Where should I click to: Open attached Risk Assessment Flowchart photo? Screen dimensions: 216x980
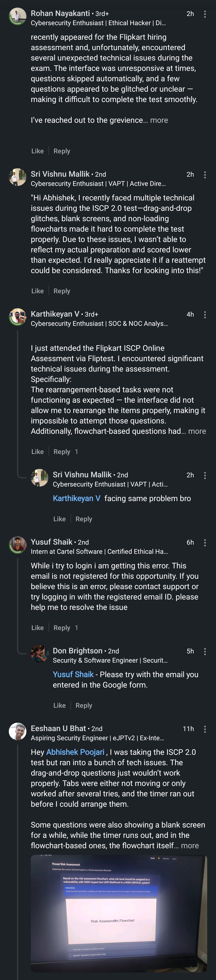click(119, 914)
